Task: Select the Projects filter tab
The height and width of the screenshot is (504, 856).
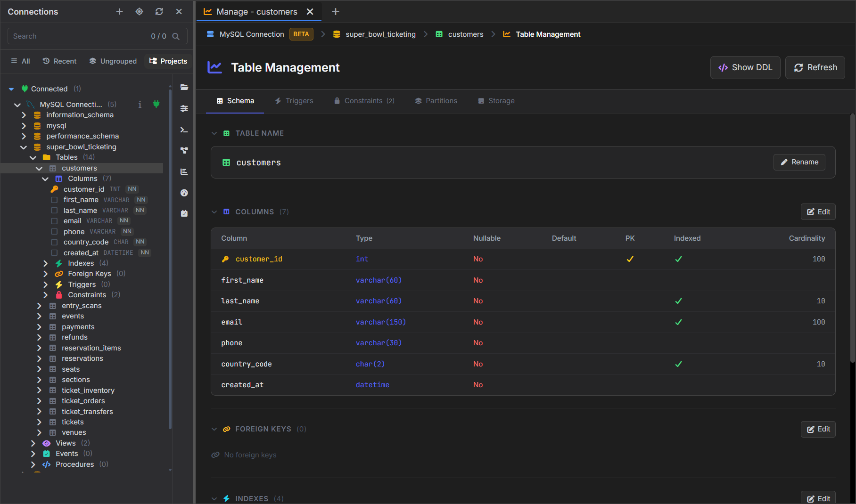Action: [168, 61]
